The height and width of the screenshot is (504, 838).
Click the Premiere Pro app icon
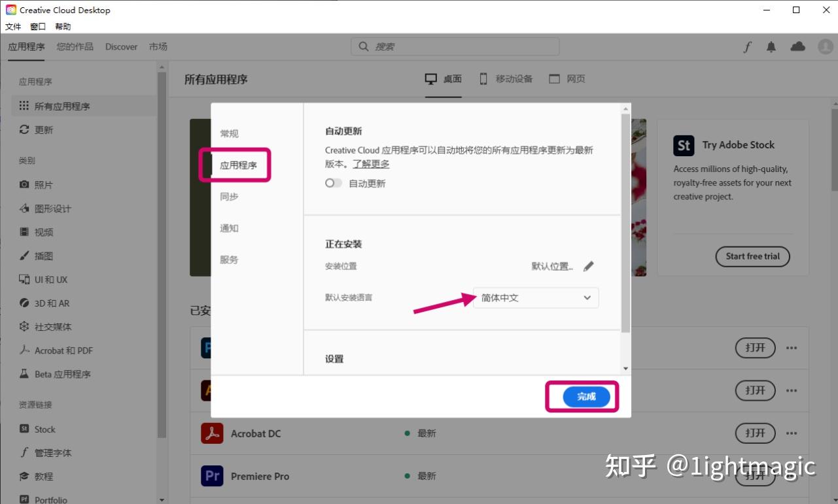212,476
